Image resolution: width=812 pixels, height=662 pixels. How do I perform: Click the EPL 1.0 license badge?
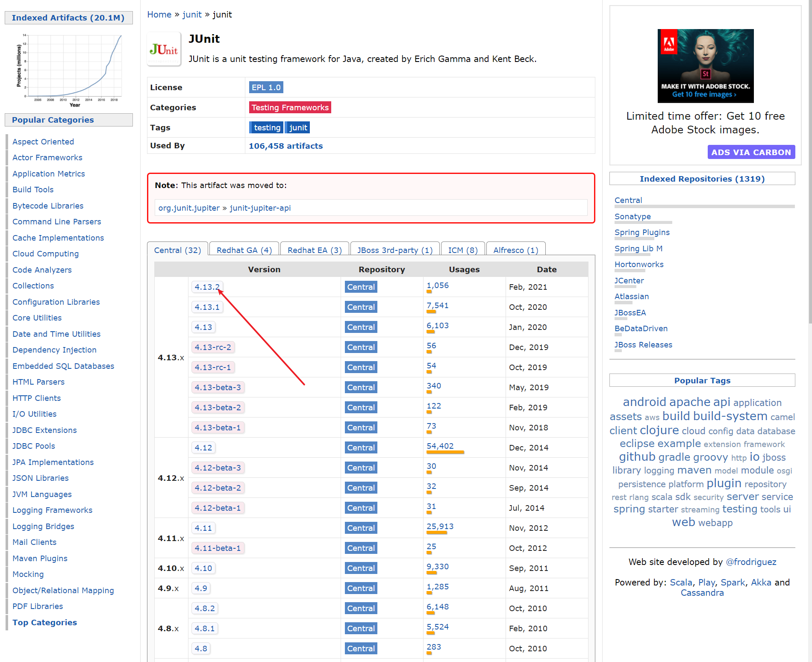[266, 87]
